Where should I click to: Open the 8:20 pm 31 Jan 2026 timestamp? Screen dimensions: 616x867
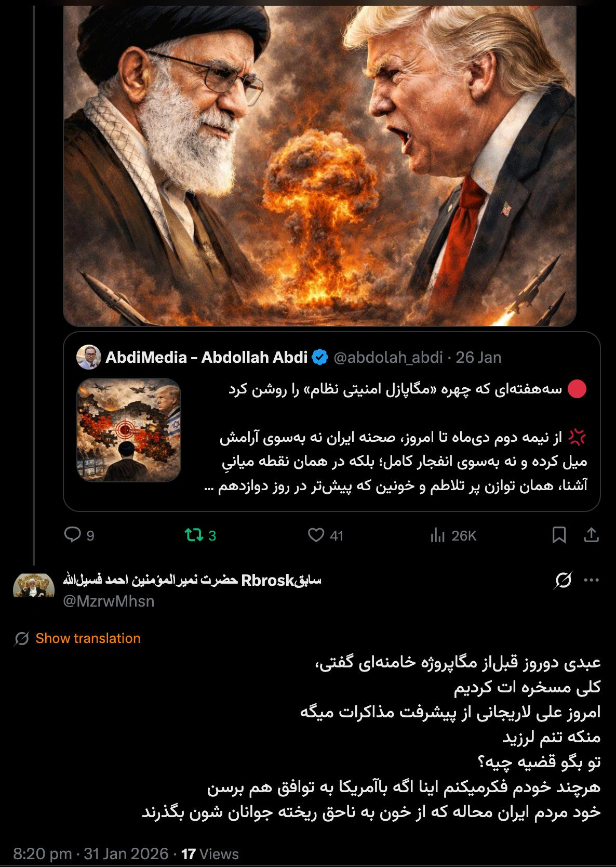[x=91, y=854]
